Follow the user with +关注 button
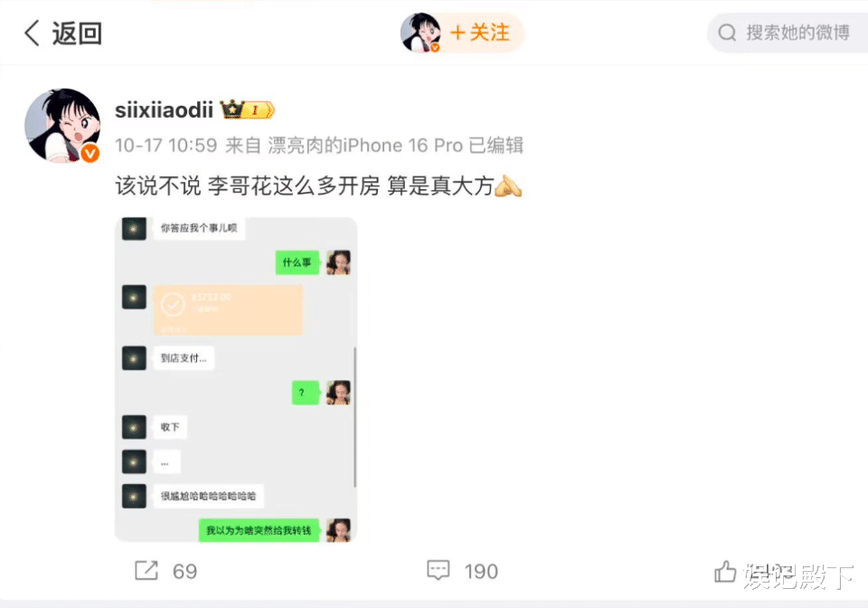868x608 pixels. (480, 33)
